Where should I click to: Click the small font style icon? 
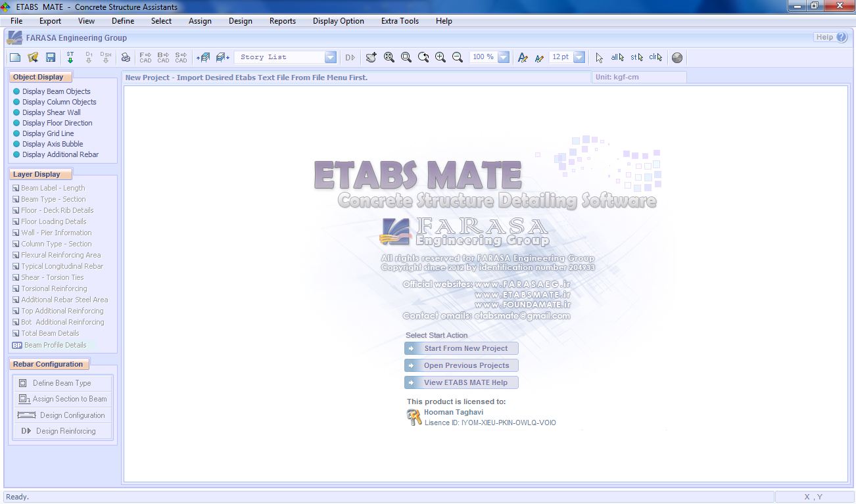click(x=539, y=58)
